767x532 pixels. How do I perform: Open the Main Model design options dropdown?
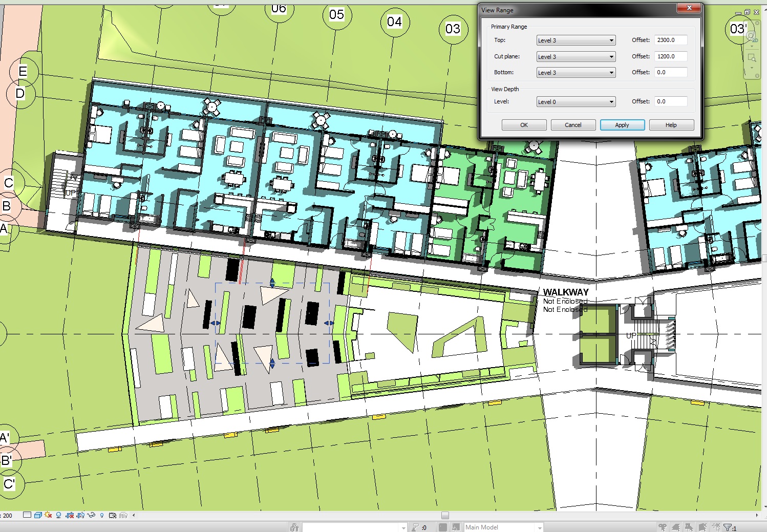pos(539,527)
